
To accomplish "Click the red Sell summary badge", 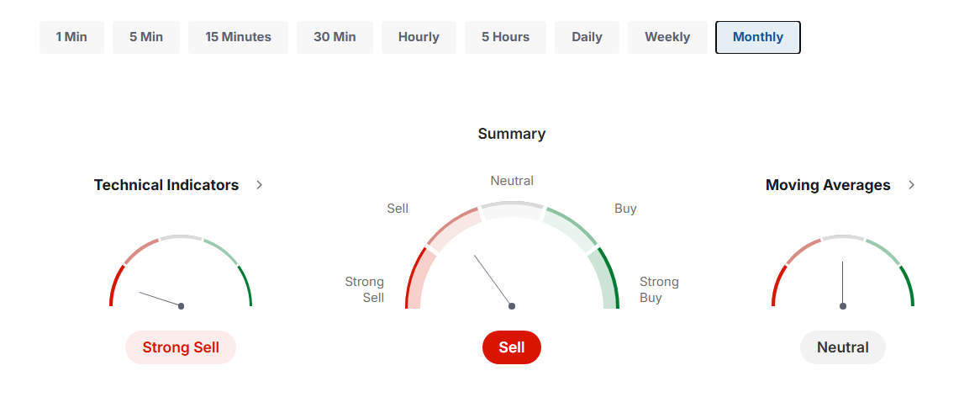I will 512,347.
